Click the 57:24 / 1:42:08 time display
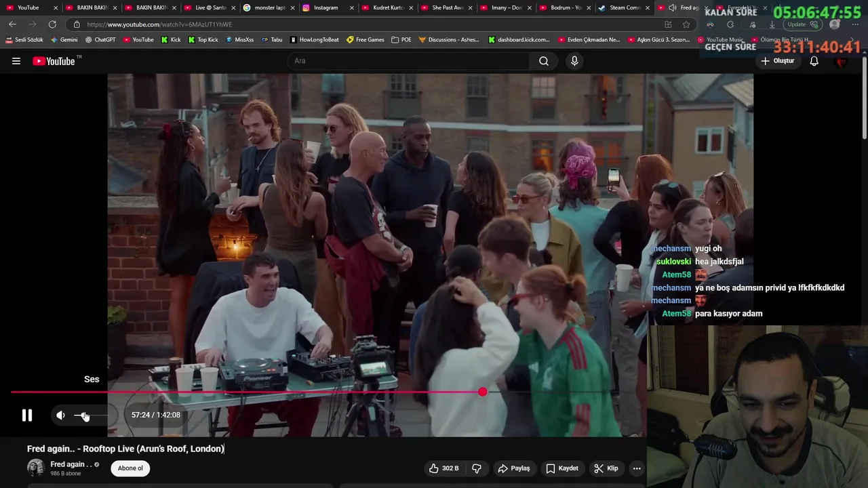Image resolution: width=868 pixels, height=488 pixels. pos(156,415)
